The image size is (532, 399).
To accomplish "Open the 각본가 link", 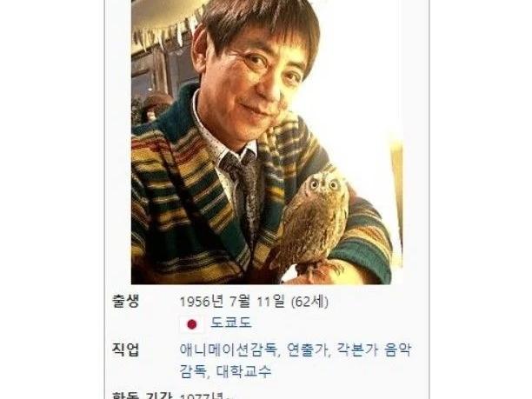I will (x=357, y=349).
